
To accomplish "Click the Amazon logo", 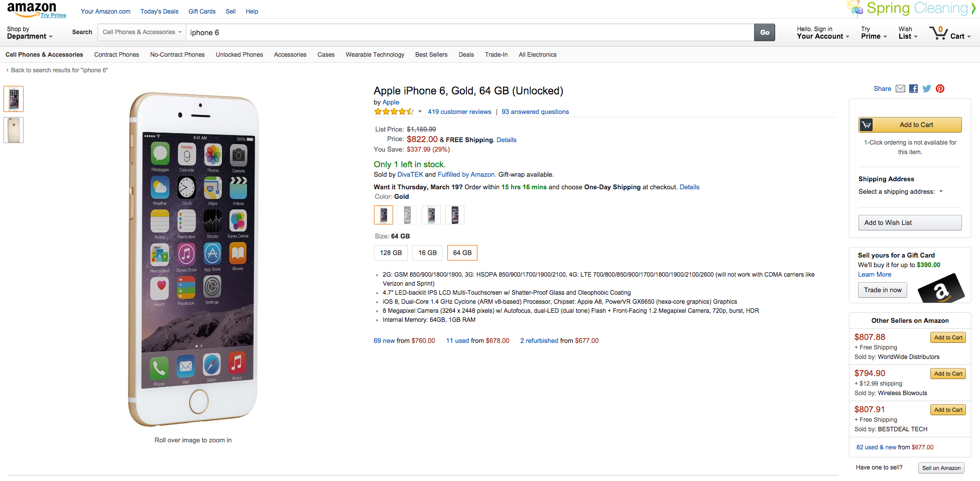I will (x=32, y=9).
